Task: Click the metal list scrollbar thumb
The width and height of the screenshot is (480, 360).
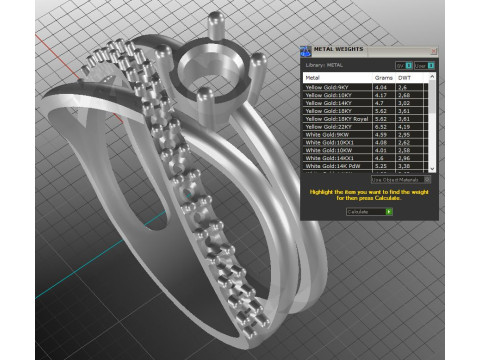Action: tap(432, 97)
